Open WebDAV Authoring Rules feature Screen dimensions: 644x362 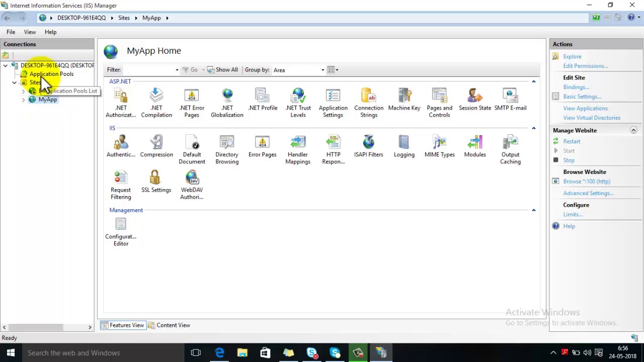tap(192, 185)
